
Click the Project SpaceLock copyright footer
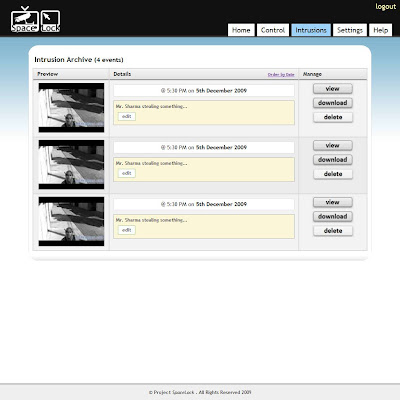tap(200, 392)
